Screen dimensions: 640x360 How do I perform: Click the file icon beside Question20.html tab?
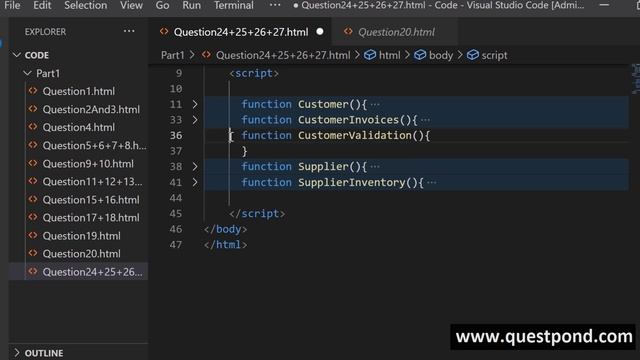pos(348,31)
